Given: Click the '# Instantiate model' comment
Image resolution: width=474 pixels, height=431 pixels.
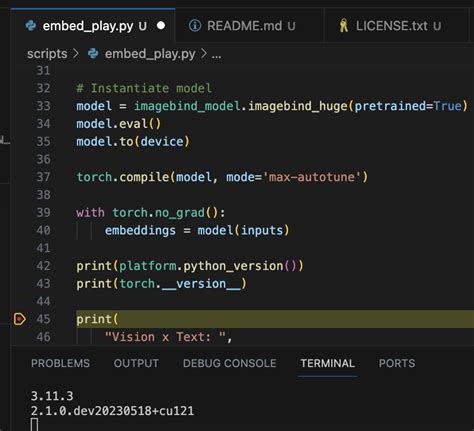Looking at the screenshot, I should [144, 88].
